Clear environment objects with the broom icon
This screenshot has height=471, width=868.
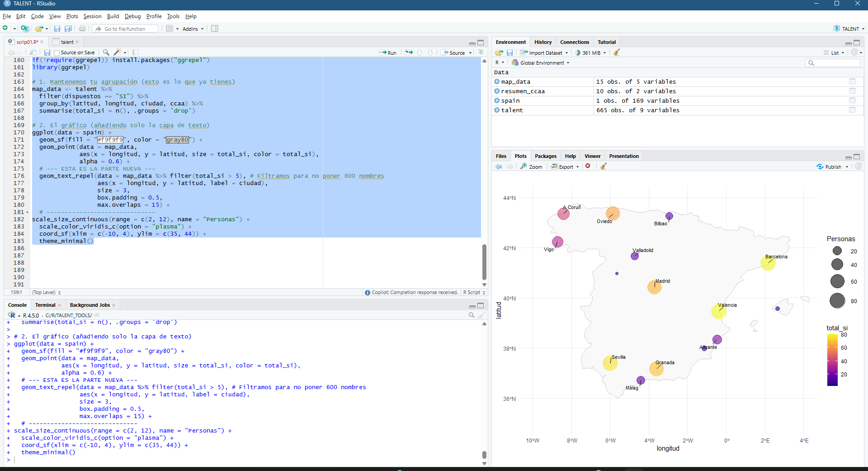click(x=616, y=52)
